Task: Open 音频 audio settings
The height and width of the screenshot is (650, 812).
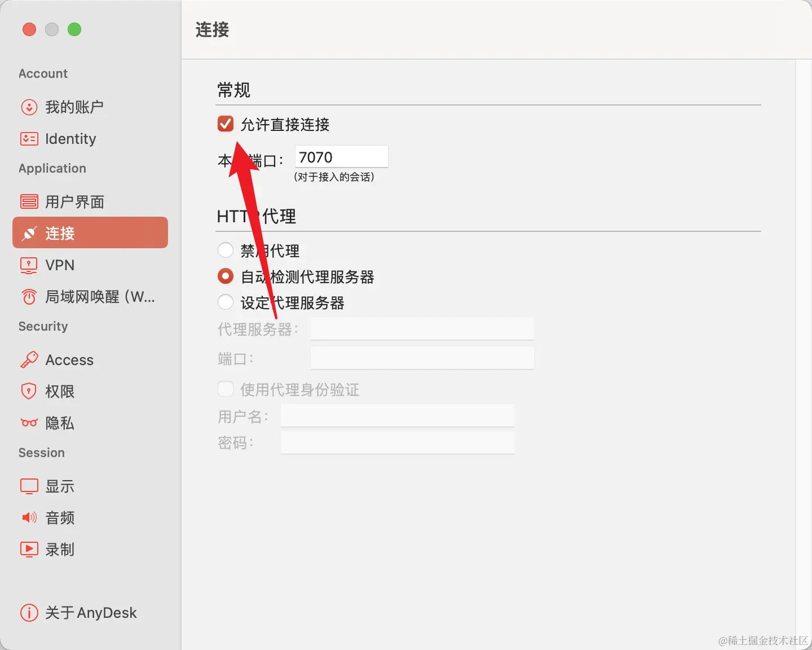Action: tap(90, 517)
